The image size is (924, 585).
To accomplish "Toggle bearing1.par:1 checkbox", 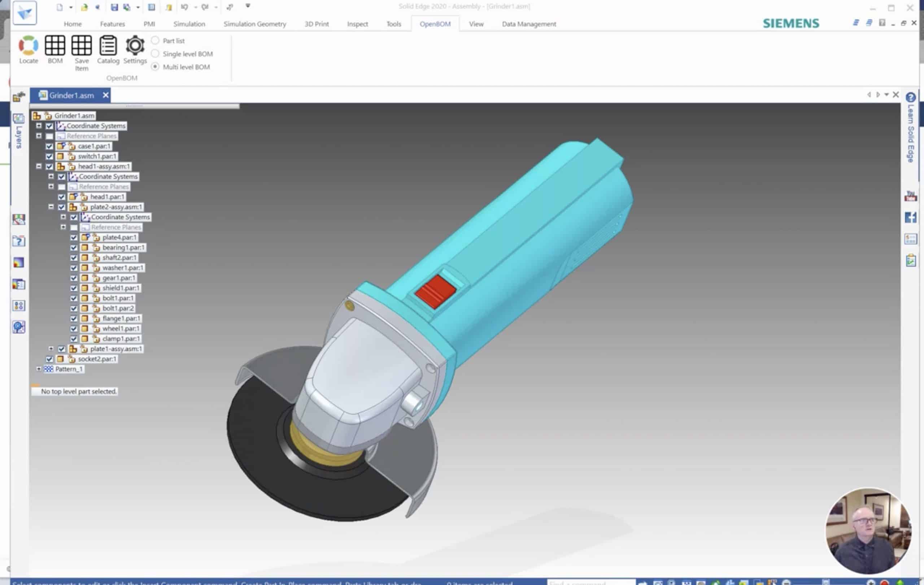I will [74, 248].
